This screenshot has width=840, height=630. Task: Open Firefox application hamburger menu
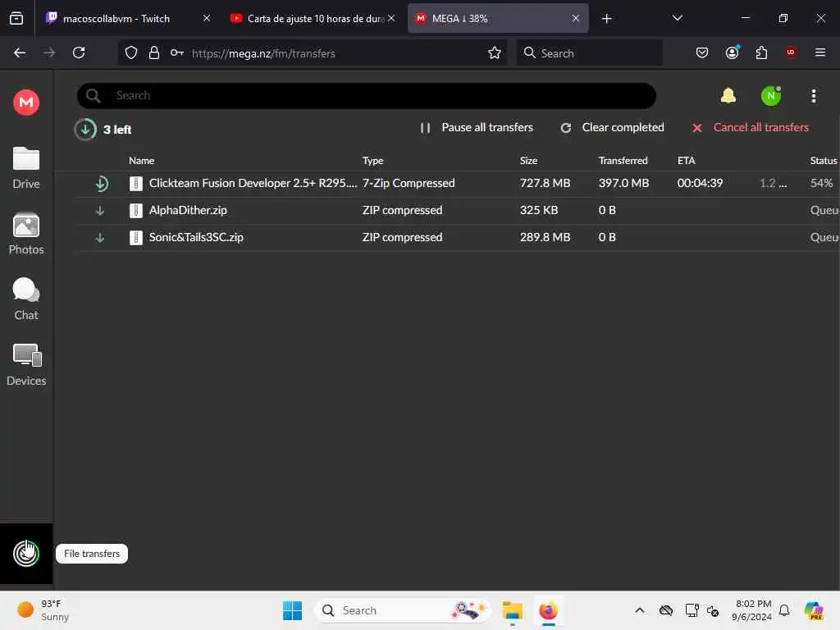coord(820,52)
